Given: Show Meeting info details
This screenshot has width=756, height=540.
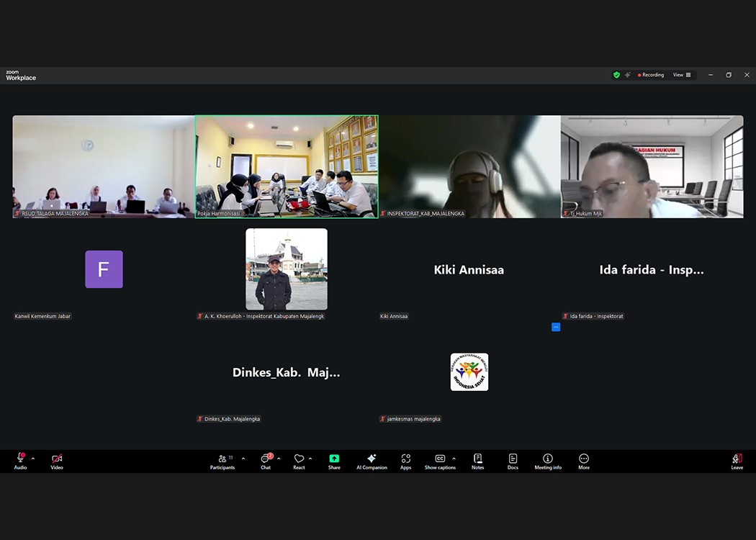Looking at the screenshot, I should (548, 461).
